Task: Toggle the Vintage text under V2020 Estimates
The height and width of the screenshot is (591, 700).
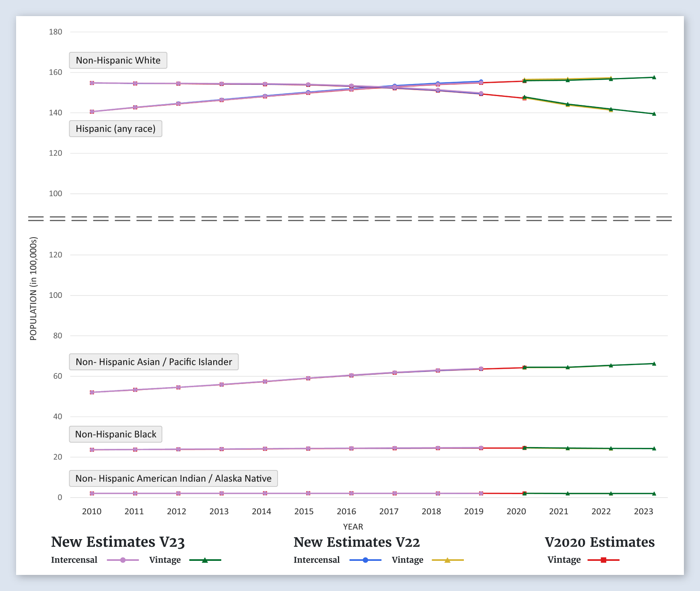Action: [x=564, y=560]
